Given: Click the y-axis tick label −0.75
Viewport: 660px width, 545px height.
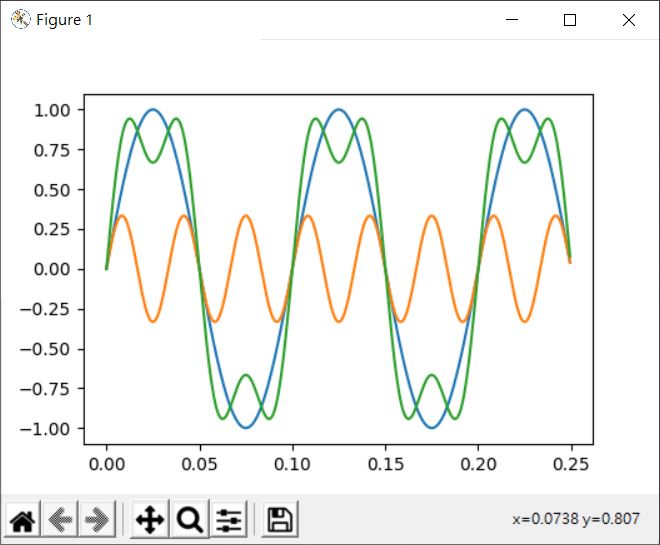Looking at the screenshot, I should point(45,389).
